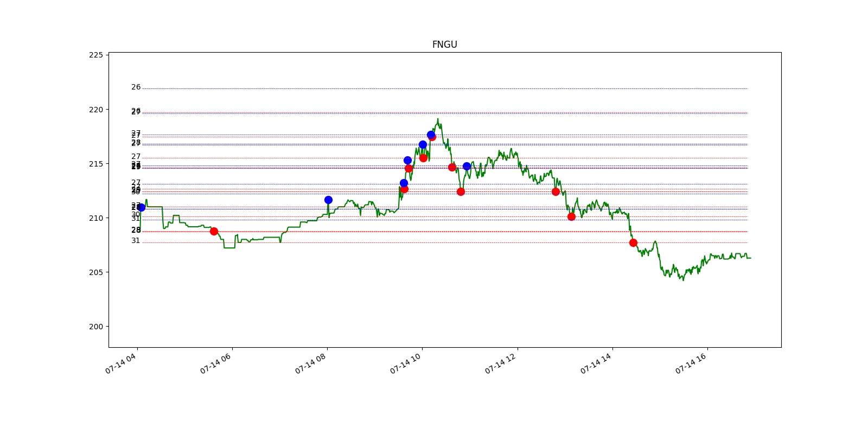This screenshot has height=434, width=868.
Task: Click the 07-14 14 x-axis label
Action: 597,363
